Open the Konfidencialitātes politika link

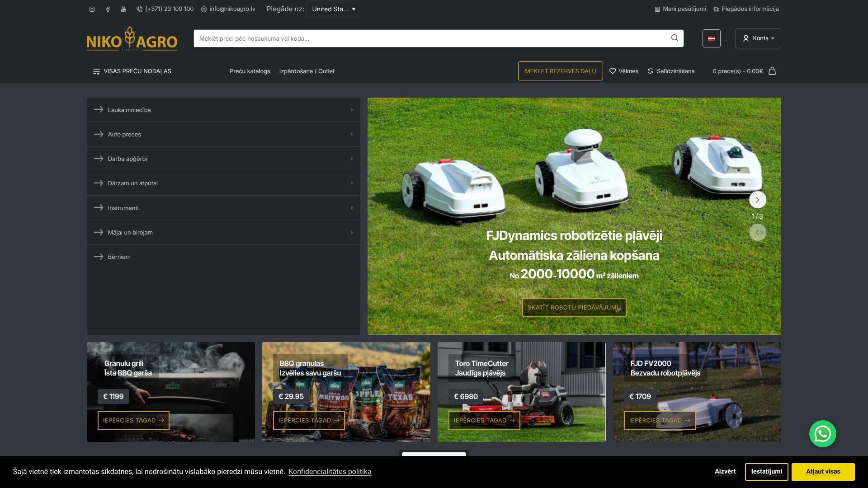330,472
